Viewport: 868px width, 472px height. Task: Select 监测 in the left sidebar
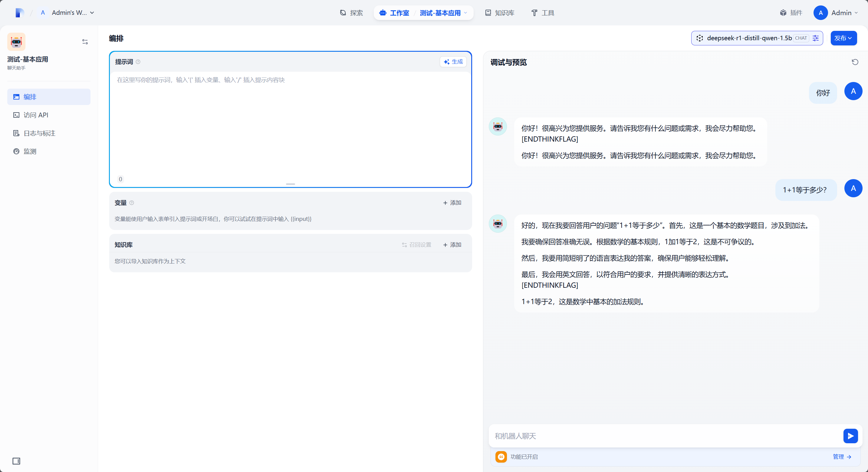[x=30, y=151]
